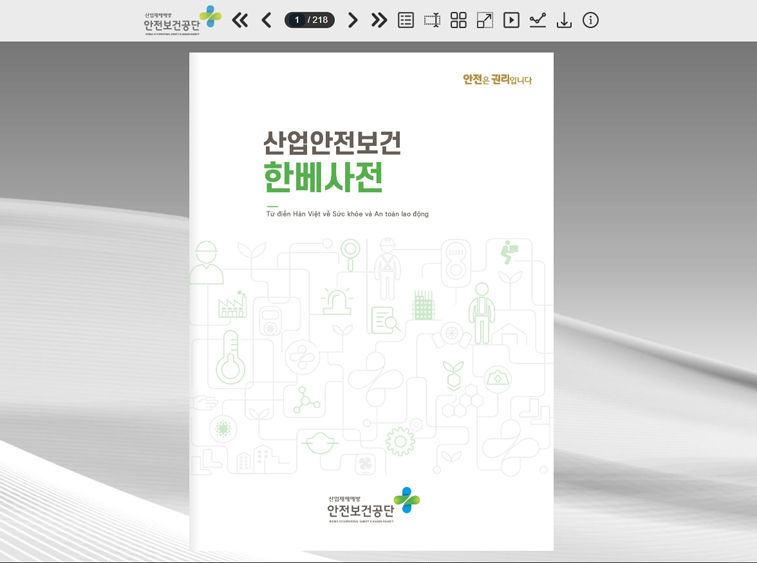
Task: Click the page number input field
Action: [x=297, y=20]
